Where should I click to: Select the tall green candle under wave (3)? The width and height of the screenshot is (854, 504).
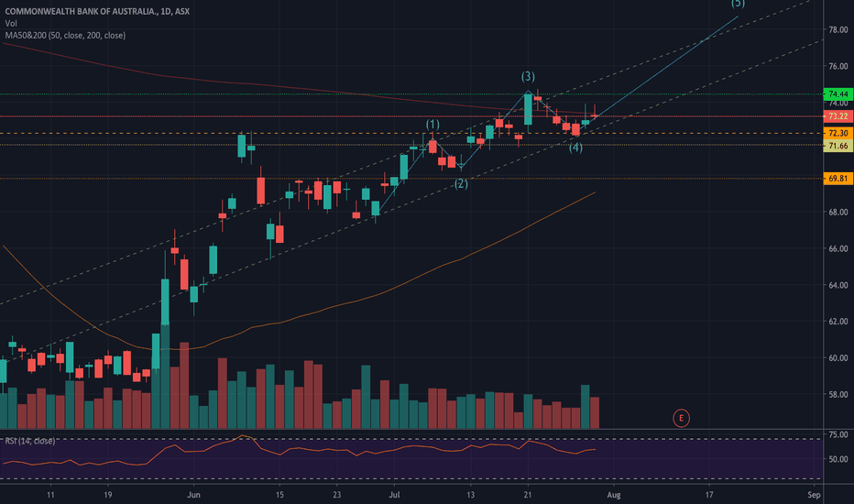pyautogui.click(x=528, y=109)
